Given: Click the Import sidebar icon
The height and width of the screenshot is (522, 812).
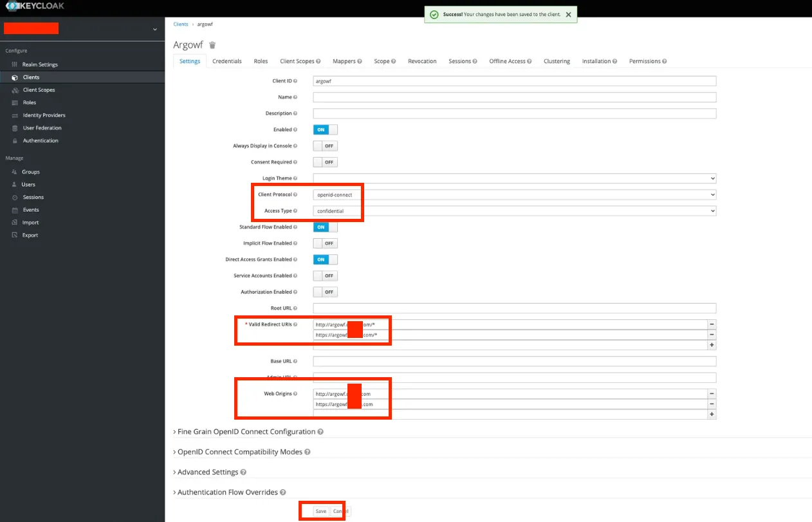Looking at the screenshot, I should tap(14, 223).
